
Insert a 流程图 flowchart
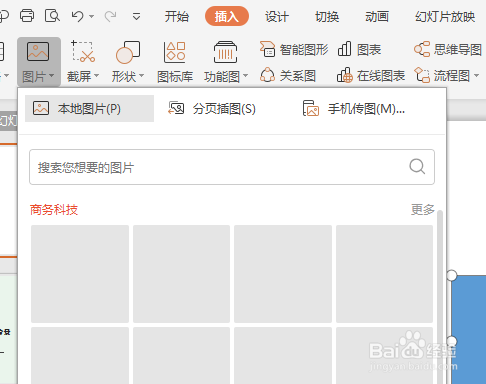point(442,76)
